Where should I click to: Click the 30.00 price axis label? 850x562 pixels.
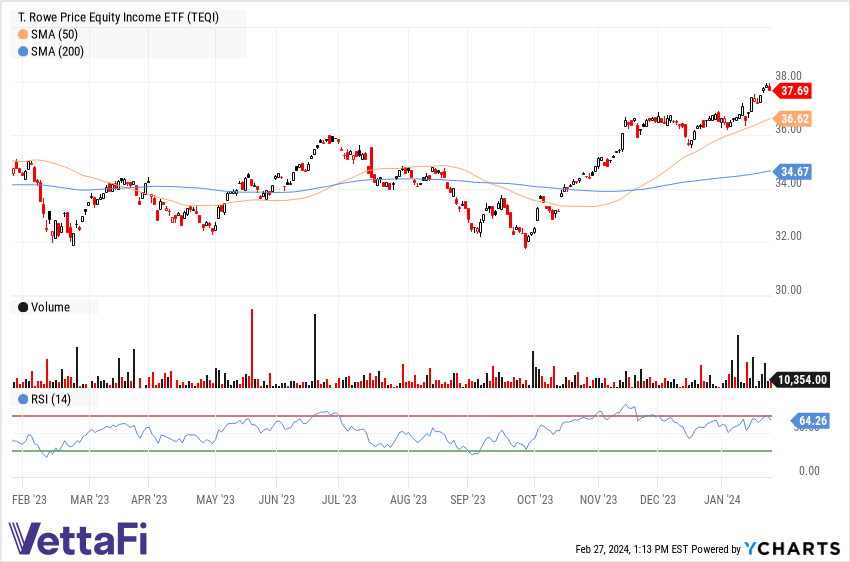tap(788, 290)
